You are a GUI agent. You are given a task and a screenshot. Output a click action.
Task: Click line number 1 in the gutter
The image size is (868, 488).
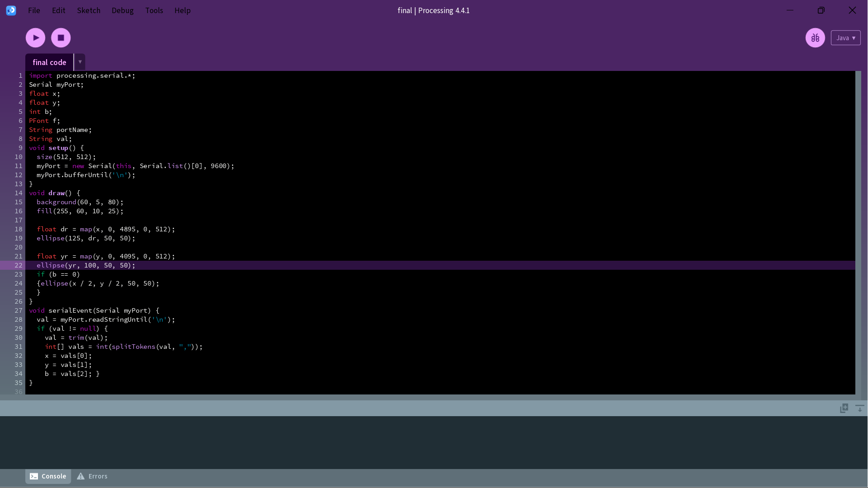click(20, 75)
